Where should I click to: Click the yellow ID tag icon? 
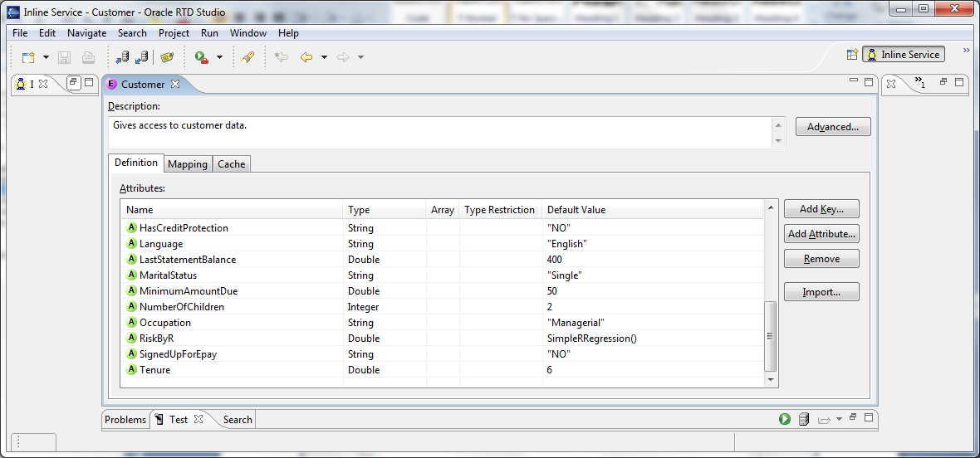(x=167, y=57)
